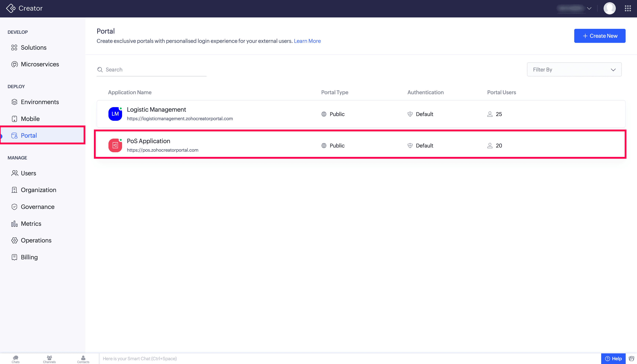Expand the account name dropdown chevron
The width and height of the screenshot is (637, 364).
click(x=589, y=8)
